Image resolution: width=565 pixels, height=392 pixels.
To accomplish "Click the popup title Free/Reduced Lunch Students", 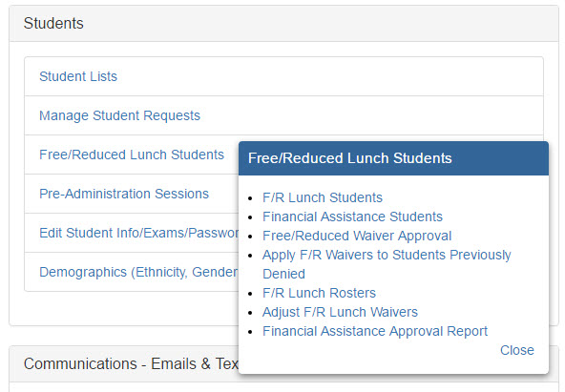I will (x=350, y=158).
